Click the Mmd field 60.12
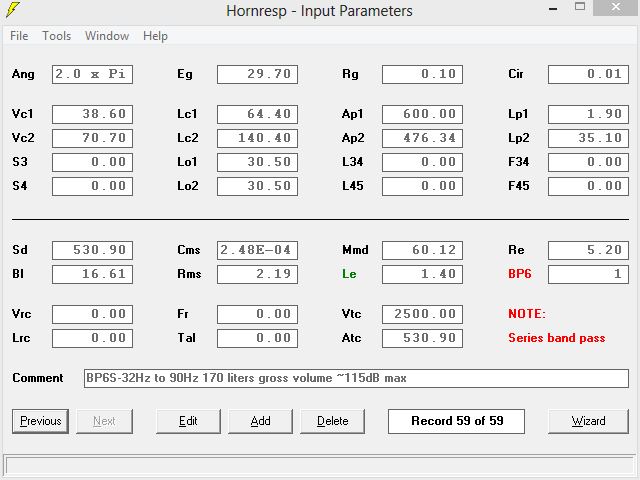The width and height of the screenshot is (640, 480). pos(422,250)
